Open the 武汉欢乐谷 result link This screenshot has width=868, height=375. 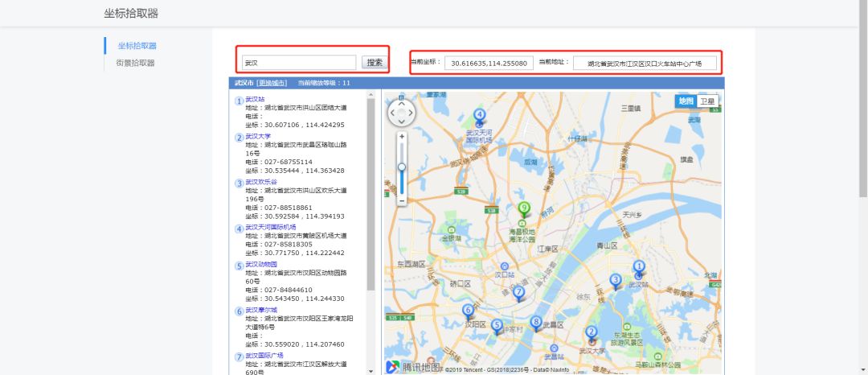point(261,182)
